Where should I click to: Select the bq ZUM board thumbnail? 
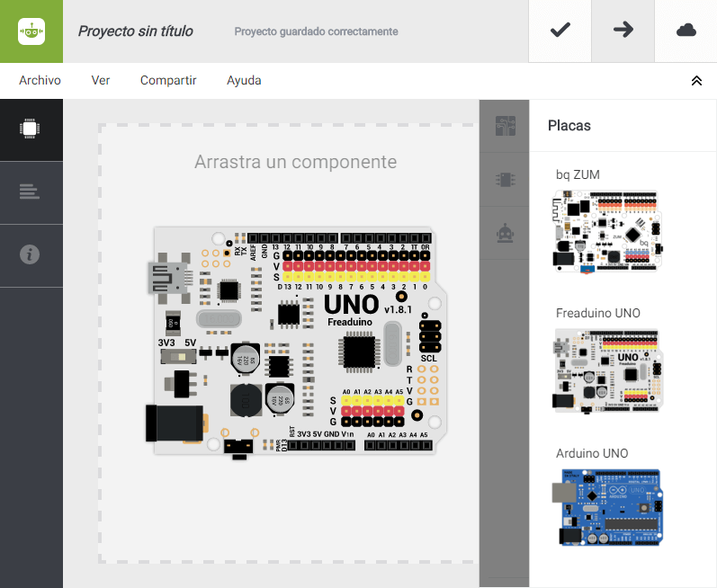pyautogui.click(x=607, y=232)
